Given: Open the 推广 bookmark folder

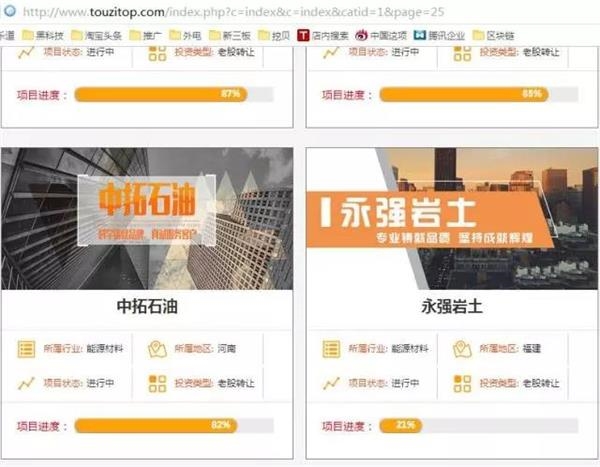Looking at the screenshot, I should click(145, 36).
